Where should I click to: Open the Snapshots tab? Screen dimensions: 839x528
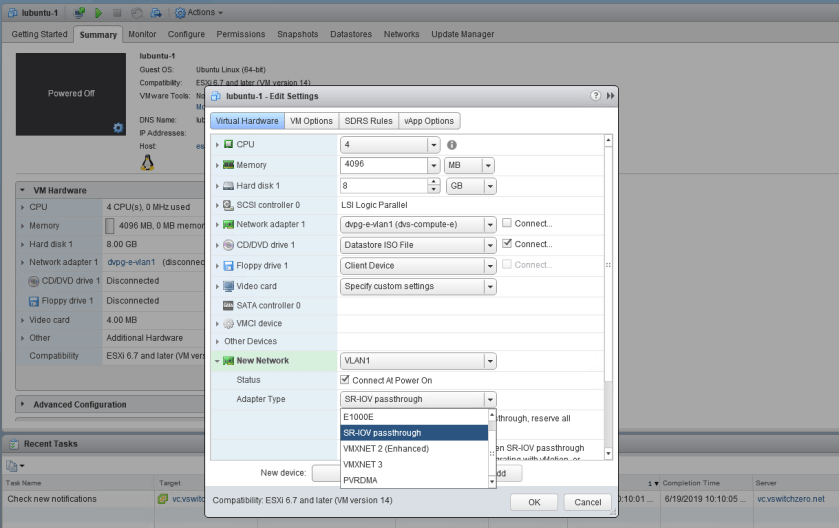tap(297, 34)
